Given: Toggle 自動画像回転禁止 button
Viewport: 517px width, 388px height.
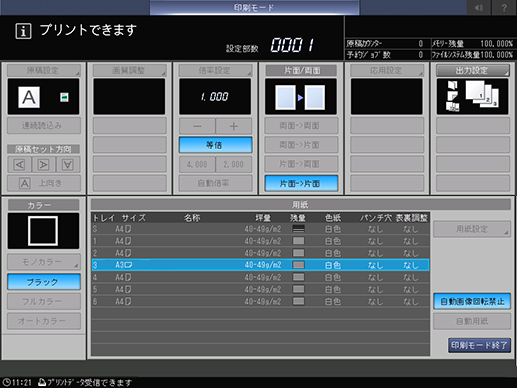Looking at the screenshot, I should coord(472,301).
